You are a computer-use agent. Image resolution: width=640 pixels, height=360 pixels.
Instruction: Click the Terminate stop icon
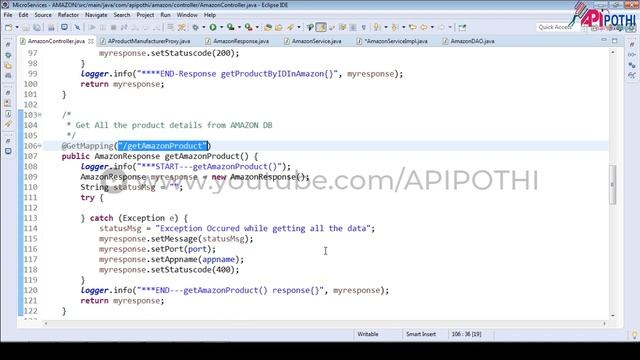(113, 27)
